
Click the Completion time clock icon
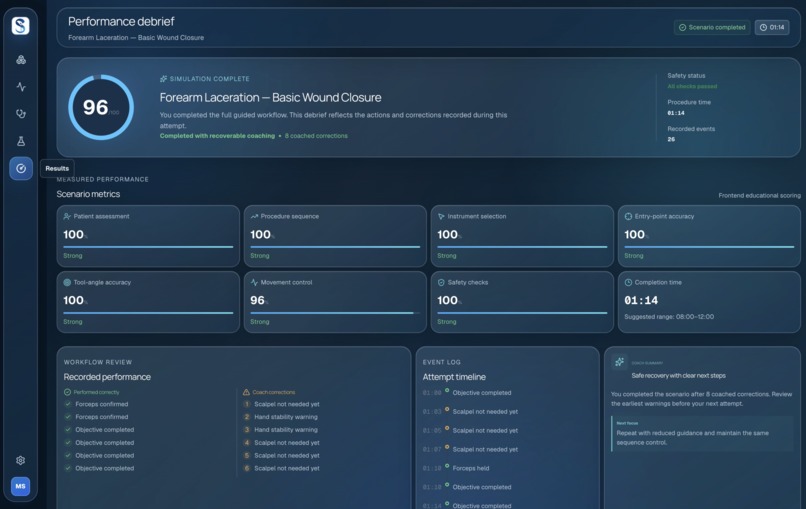tap(628, 282)
